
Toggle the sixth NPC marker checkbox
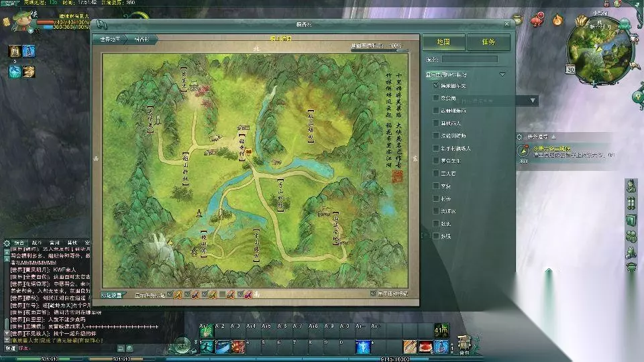[436, 148]
